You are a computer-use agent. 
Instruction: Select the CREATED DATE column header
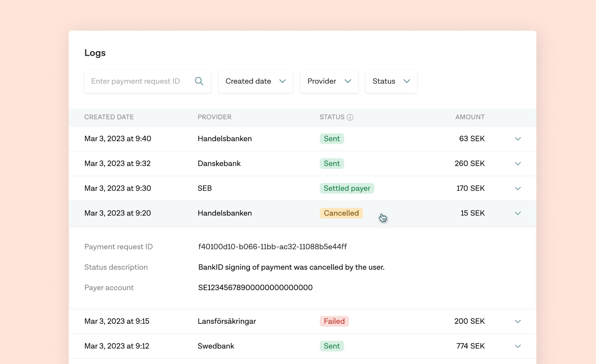tap(109, 117)
